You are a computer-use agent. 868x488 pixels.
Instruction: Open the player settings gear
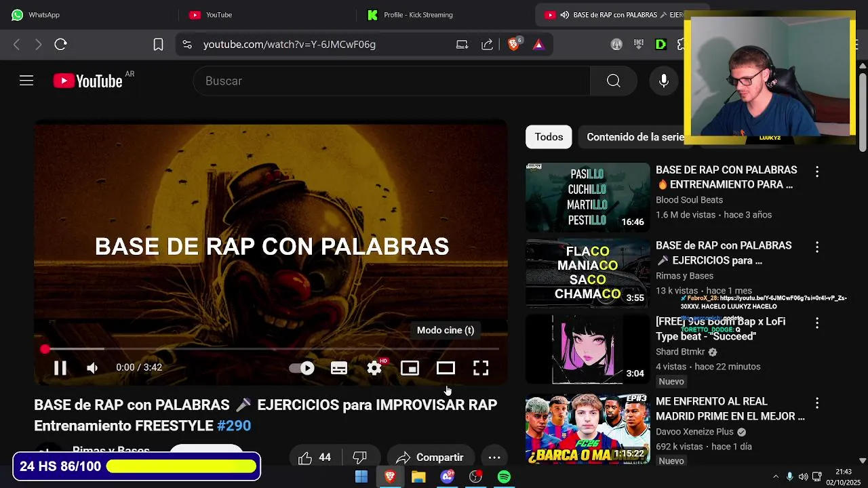374,368
